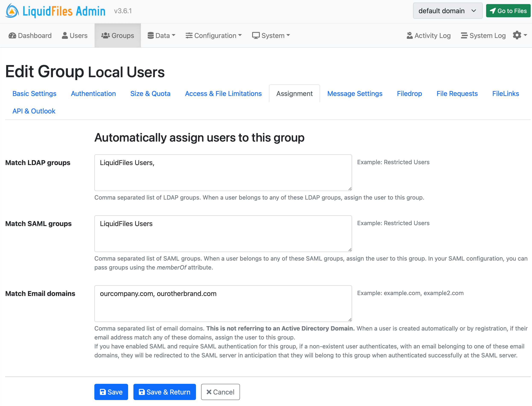Viewport: 532px width, 406px height.
Task: Go to Users page
Action: [75, 36]
